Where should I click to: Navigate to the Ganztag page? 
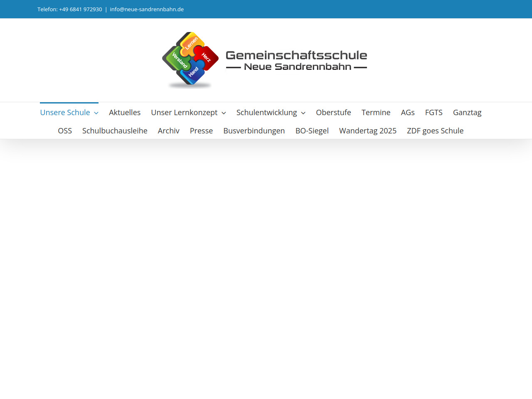coord(467,113)
